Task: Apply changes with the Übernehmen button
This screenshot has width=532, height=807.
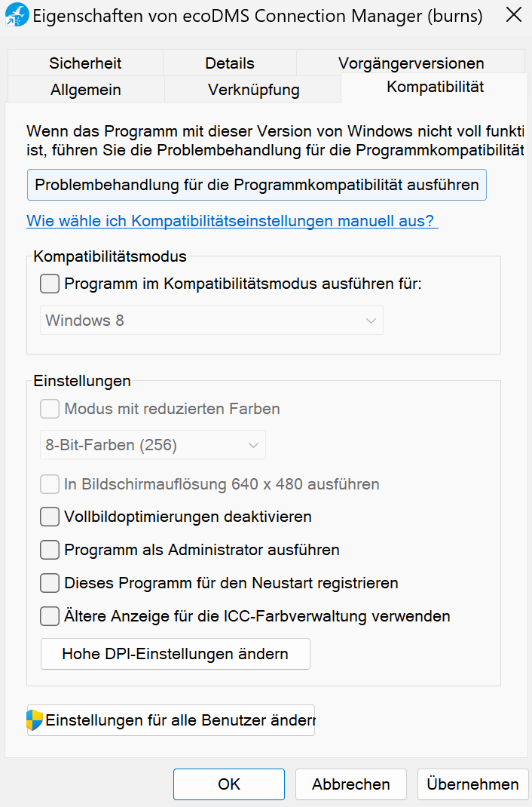Action: (472, 784)
